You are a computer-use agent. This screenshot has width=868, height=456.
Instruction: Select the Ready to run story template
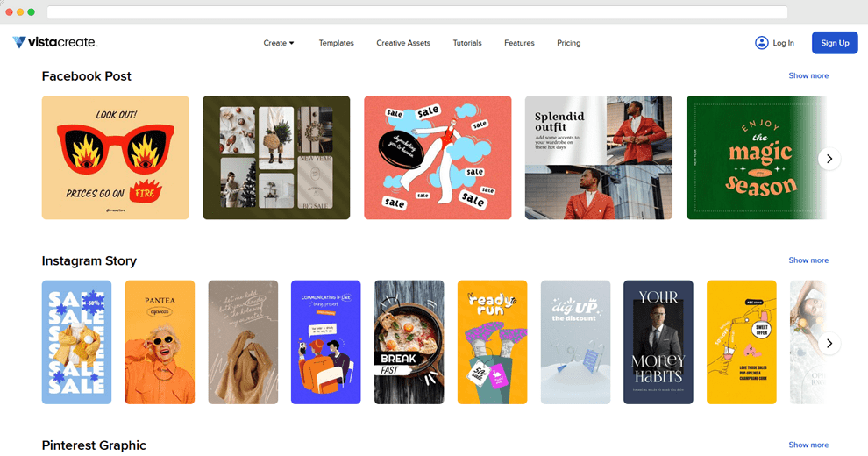point(492,342)
